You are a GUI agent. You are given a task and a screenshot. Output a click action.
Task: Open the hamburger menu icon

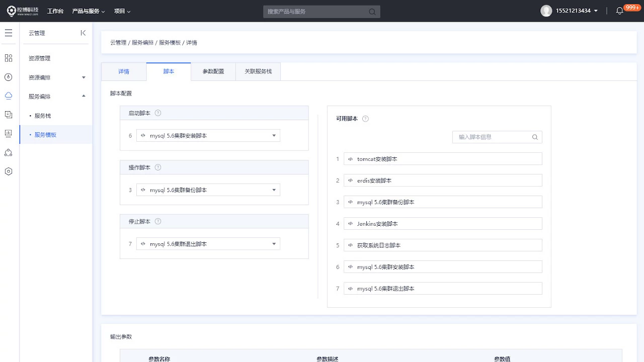coord(9,33)
